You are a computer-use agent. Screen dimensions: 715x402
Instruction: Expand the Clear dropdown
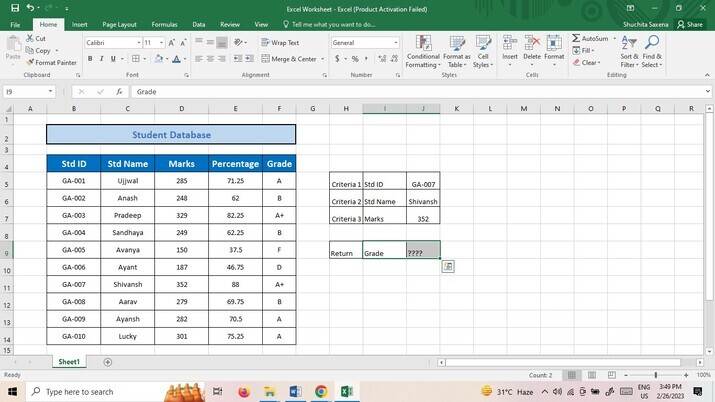point(599,62)
